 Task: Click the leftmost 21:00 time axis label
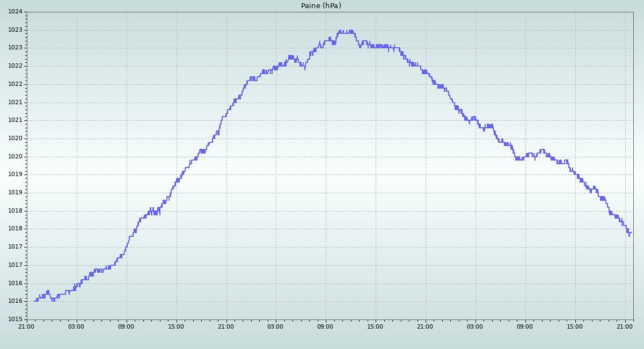(27, 326)
